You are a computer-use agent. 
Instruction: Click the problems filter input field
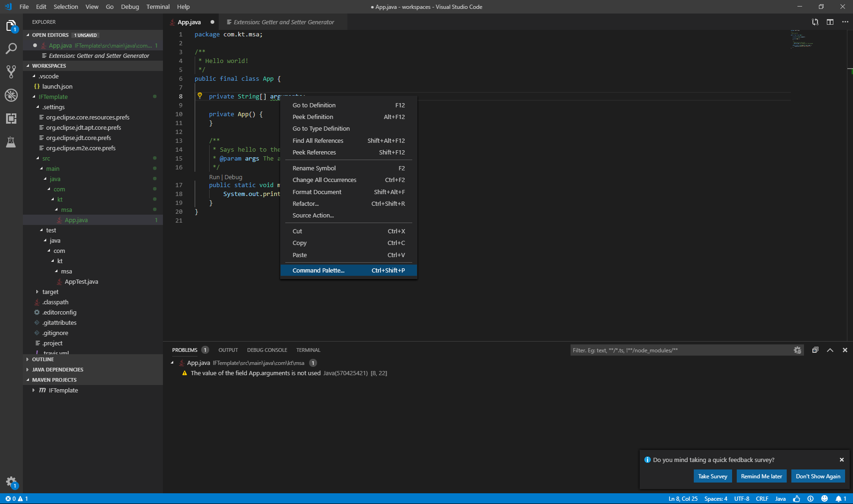pos(682,350)
